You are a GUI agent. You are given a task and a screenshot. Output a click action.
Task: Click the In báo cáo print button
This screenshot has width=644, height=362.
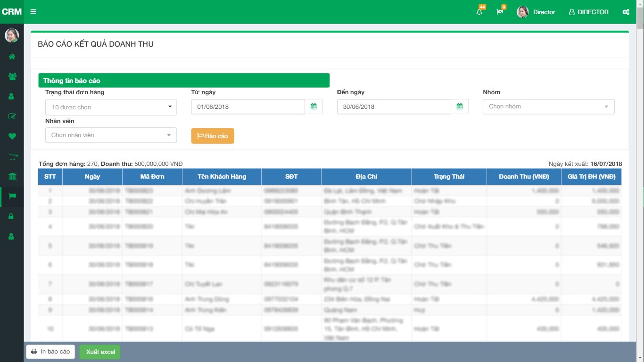click(x=50, y=352)
